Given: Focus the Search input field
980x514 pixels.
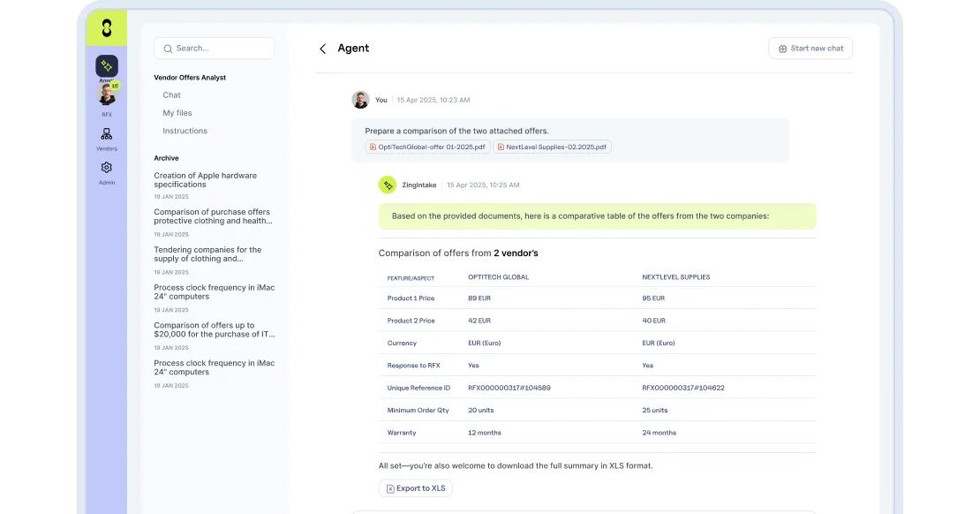Looking at the screenshot, I should point(215,49).
